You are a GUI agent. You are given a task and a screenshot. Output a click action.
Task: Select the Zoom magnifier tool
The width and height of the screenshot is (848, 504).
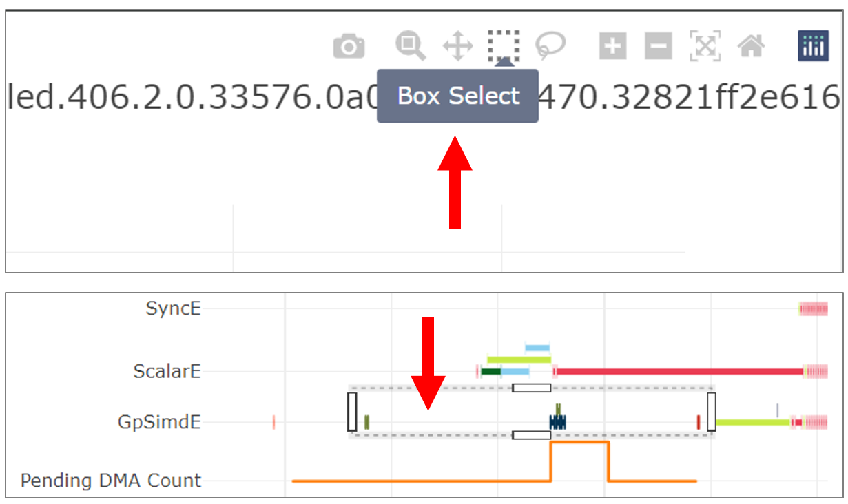point(411,46)
